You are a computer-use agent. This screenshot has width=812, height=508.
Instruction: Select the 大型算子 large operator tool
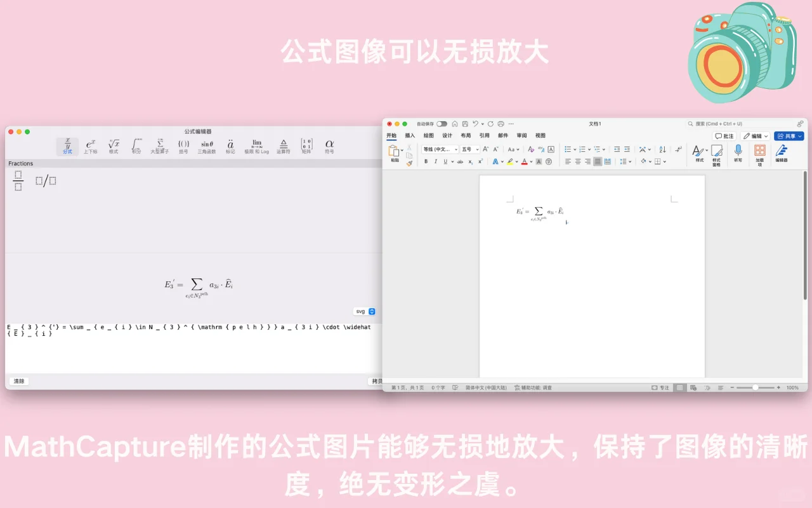tap(159, 145)
